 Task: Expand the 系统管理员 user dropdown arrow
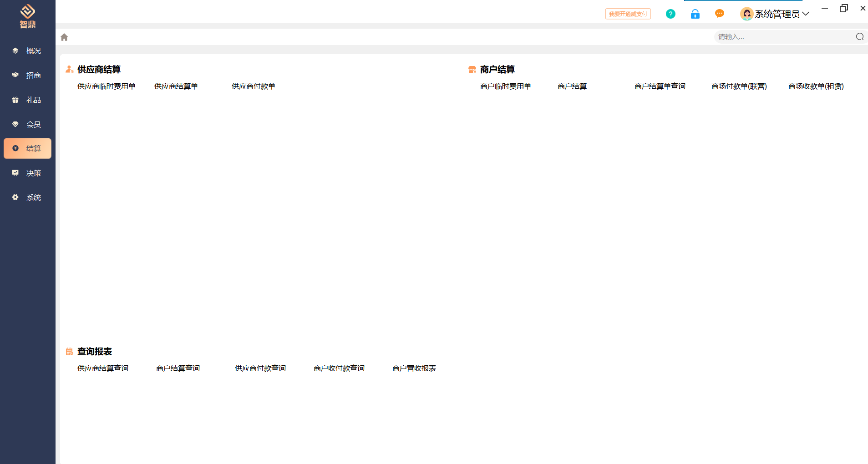point(806,14)
